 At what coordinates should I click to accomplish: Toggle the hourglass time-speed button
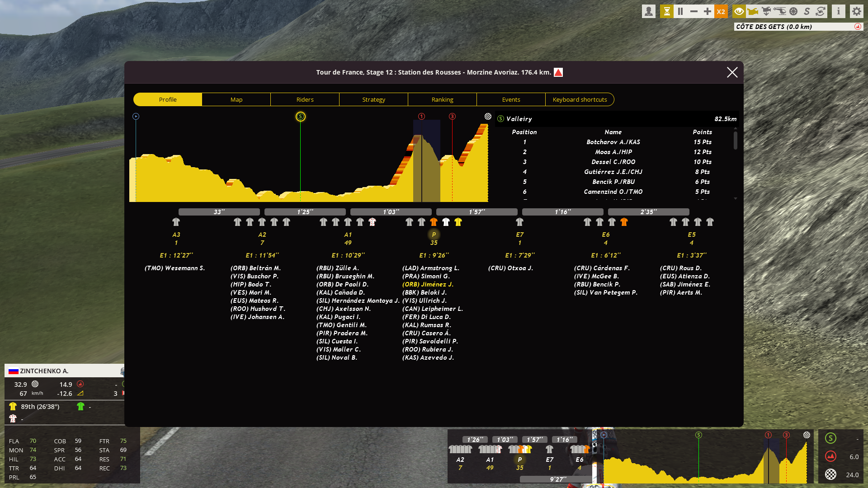click(x=667, y=11)
